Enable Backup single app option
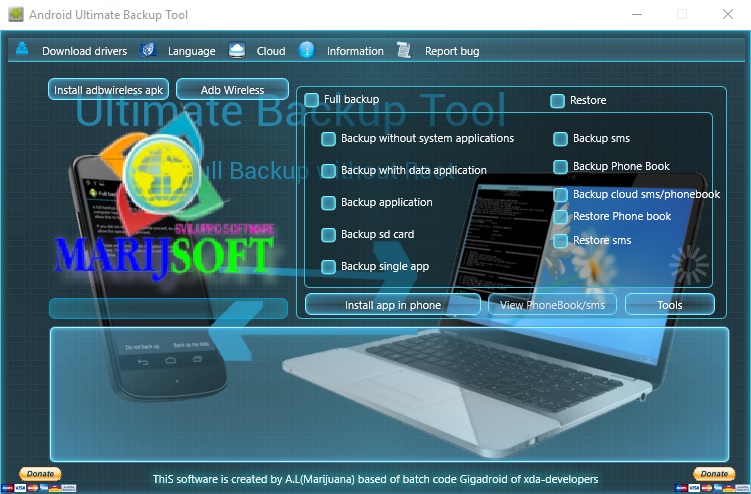This screenshot has height=494, width=751. (x=328, y=267)
